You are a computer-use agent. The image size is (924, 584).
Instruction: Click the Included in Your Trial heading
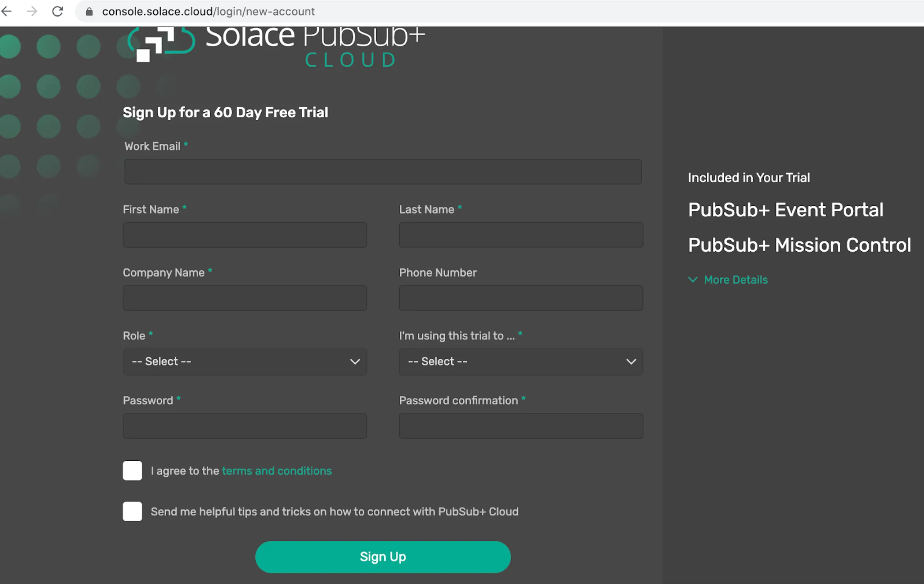tap(749, 178)
